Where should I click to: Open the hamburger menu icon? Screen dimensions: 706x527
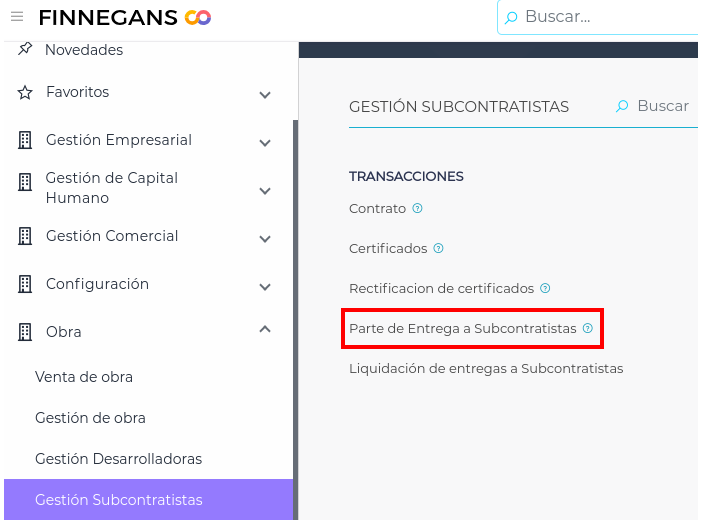coord(17,17)
